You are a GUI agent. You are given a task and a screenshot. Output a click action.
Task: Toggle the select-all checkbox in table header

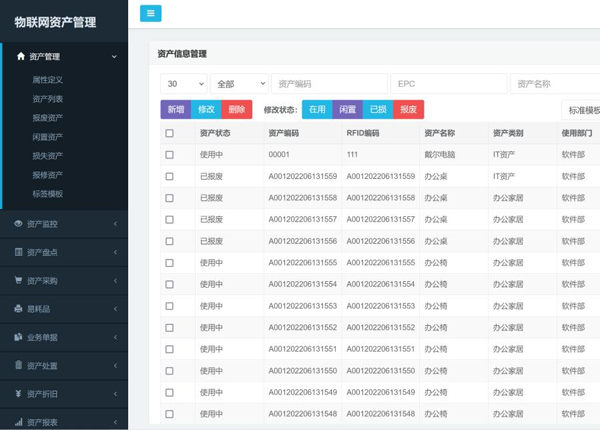[169, 133]
